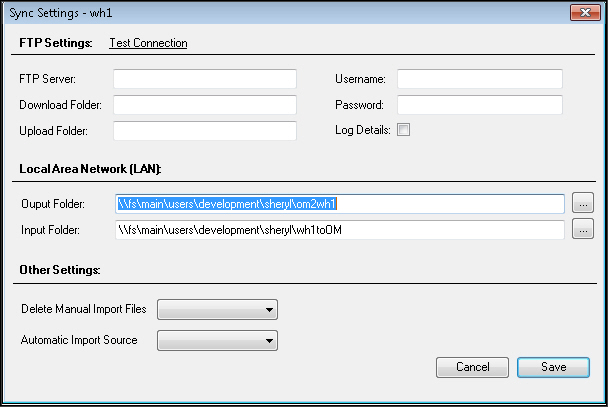Viewport: 608px width, 407px height.
Task: Close the Sync Settings window
Action: pyautogui.click(x=585, y=13)
